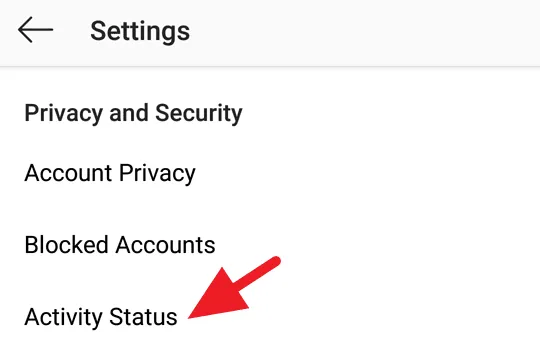
Task: Click the Settings page title
Action: (140, 31)
